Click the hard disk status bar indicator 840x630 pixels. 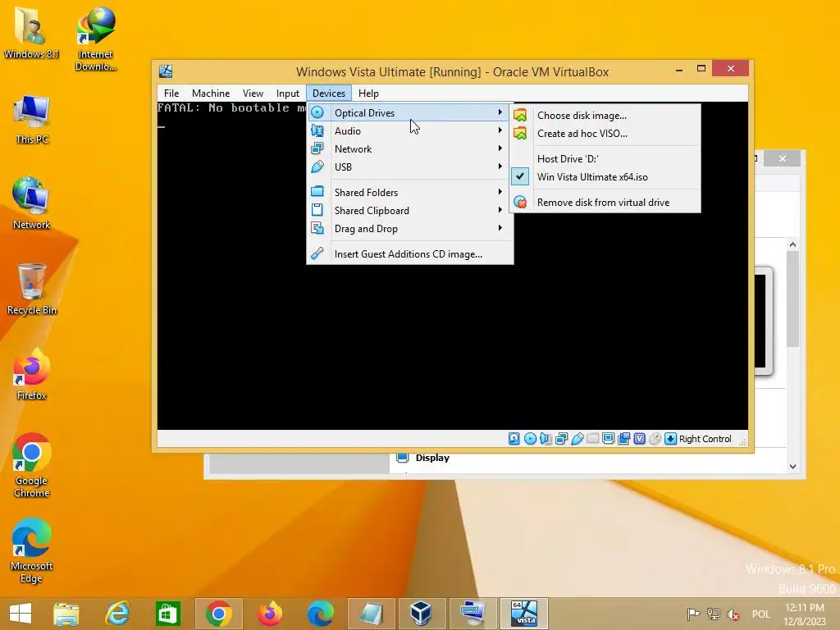tap(514, 439)
